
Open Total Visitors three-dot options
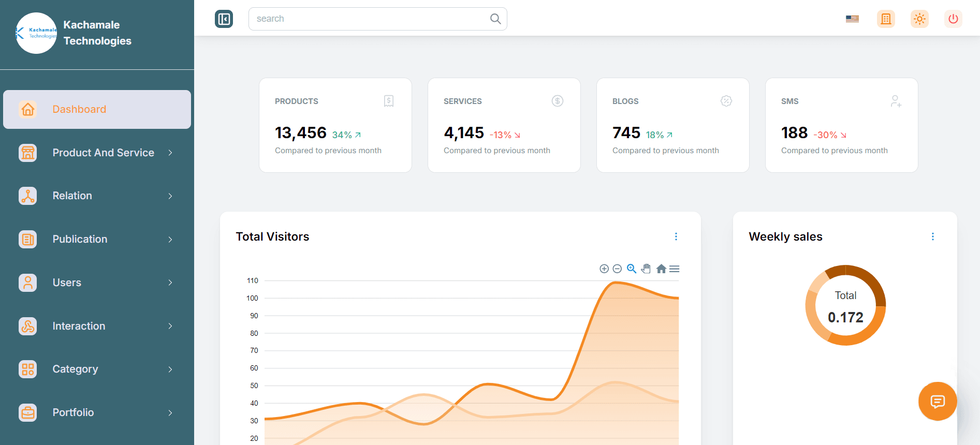(x=676, y=236)
